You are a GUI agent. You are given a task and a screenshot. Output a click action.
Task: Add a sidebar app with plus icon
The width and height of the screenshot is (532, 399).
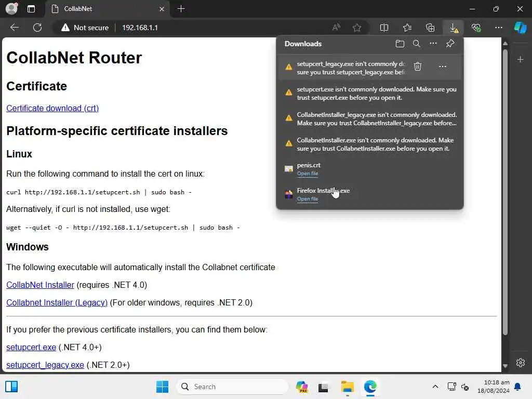click(x=520, y=60)
